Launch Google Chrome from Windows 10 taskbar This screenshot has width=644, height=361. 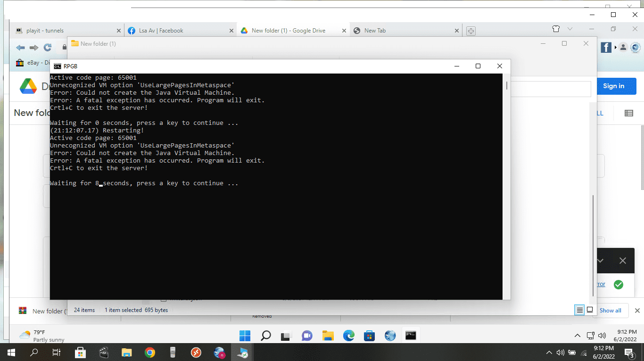[x=150, y=352]
